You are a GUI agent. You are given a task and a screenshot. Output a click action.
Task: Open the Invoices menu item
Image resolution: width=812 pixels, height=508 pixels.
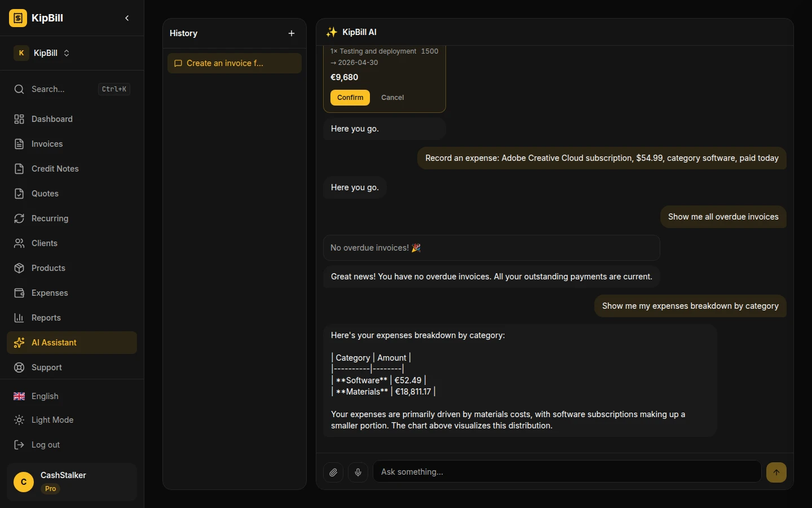(x=47, y=144)
